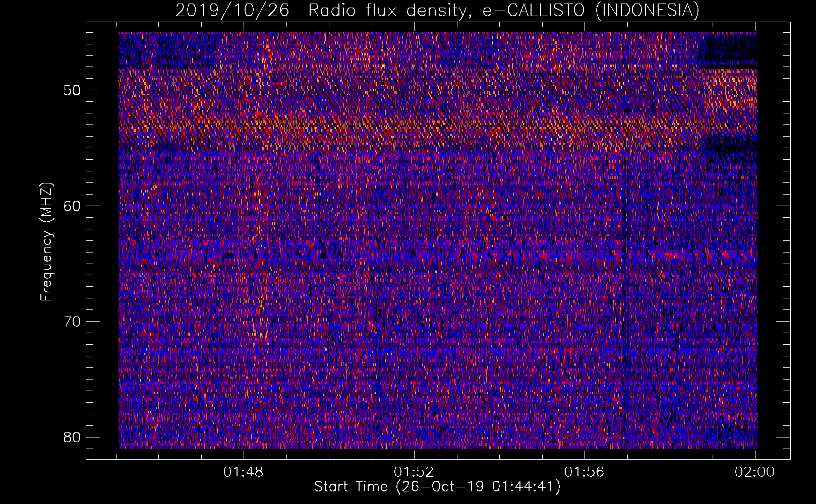816x504 pixels.
Task: Click the 01:56 time tick label
Action: [584, 472]
